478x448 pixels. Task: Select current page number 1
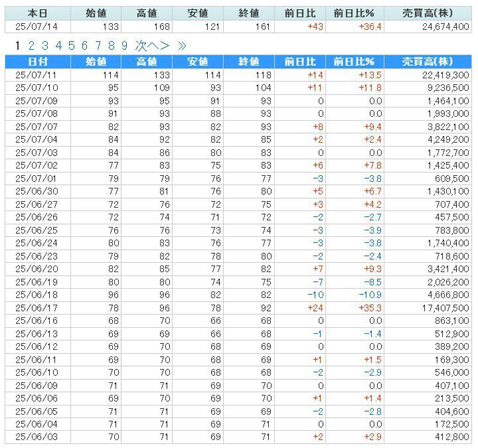coord(18,46)
